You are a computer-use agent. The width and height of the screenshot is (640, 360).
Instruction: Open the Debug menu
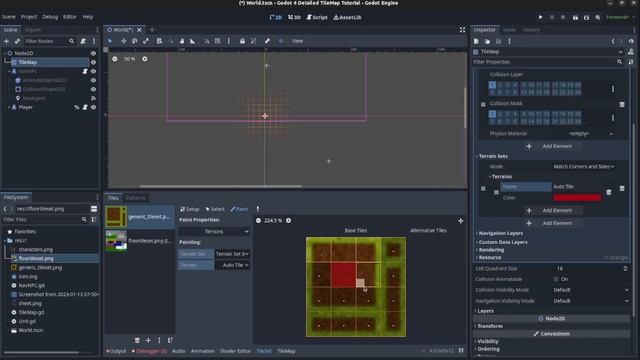[x=50, y=17]
